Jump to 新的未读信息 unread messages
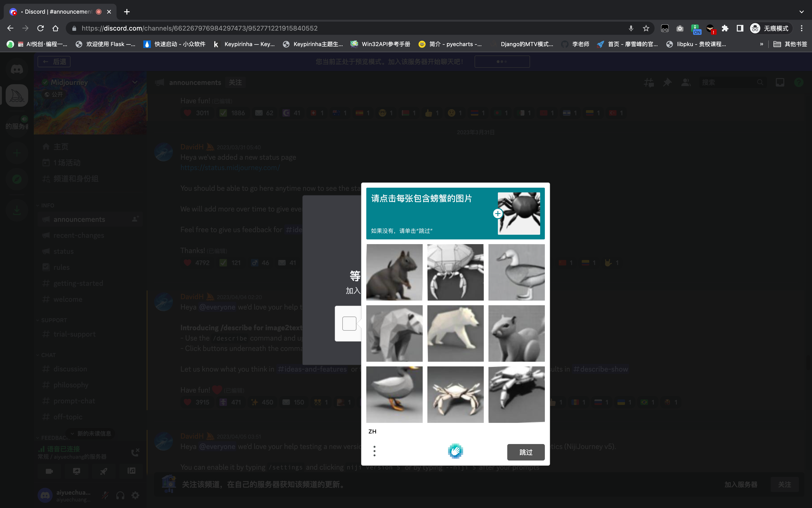The image size is (812, 508). click(90, 433)
